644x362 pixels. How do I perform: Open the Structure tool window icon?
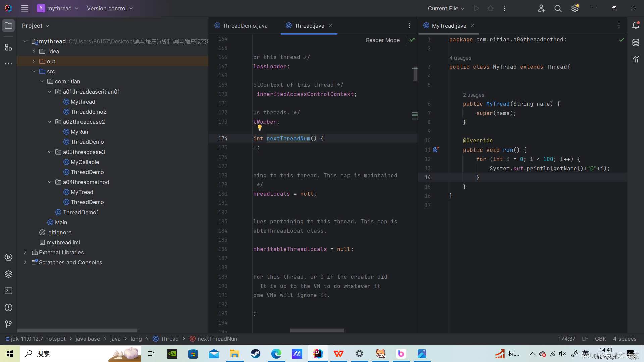(x=8, y=47)
